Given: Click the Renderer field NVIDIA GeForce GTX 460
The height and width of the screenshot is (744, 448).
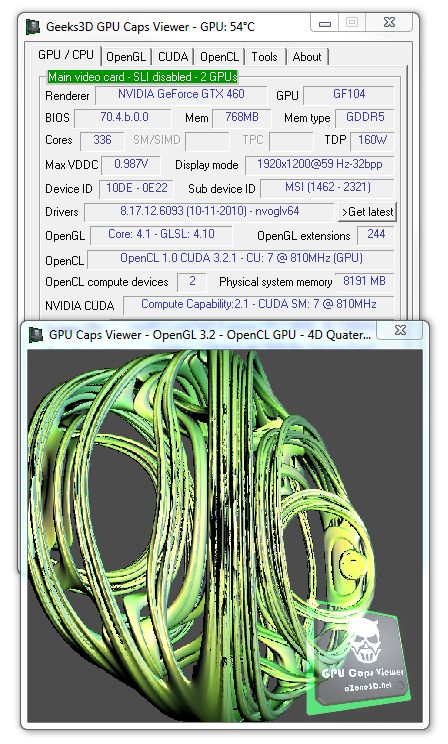Looking at the screenshot, I should click(181, 94).
